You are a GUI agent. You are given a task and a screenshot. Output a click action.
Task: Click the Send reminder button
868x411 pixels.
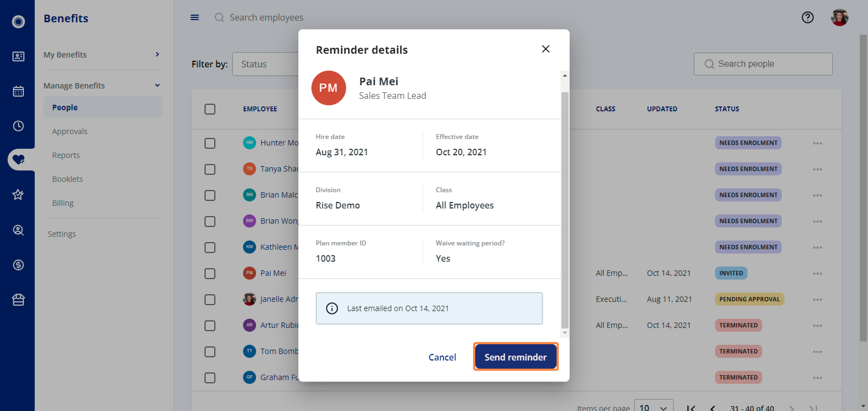click(x=516, y=357)
